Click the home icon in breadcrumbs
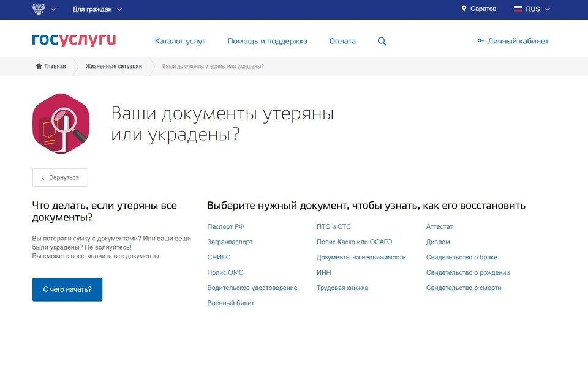This screenshot has width=588, height=391. point(39,66)
